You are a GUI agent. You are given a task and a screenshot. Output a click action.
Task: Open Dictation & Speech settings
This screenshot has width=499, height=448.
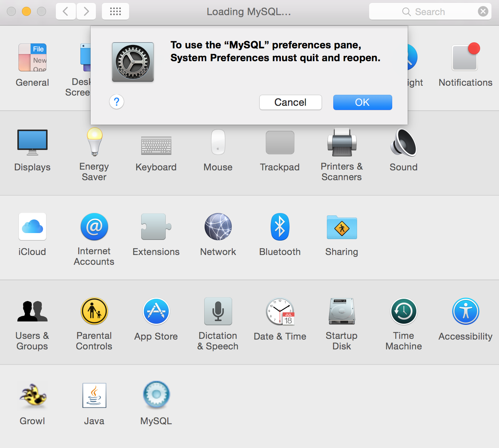pos(218,311)
